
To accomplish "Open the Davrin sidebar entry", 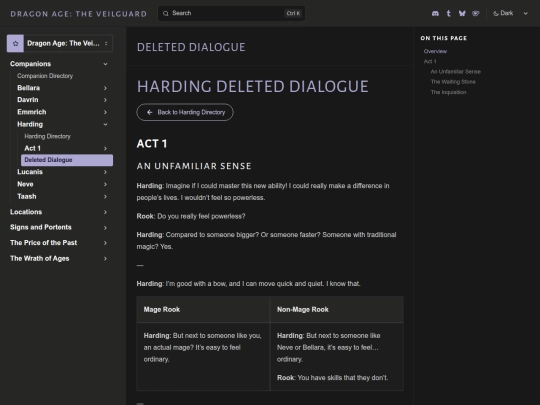I will (28, 100).
